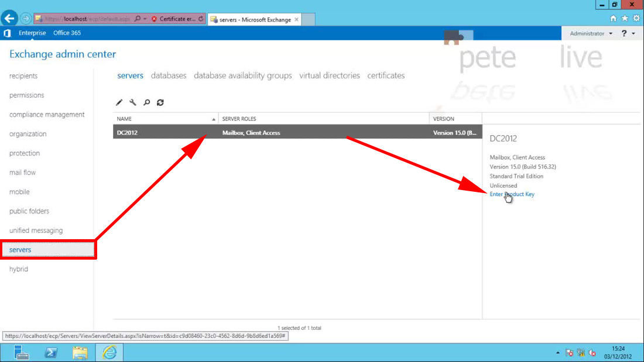Open unified messaging in the navigation

tap(36, 230)
